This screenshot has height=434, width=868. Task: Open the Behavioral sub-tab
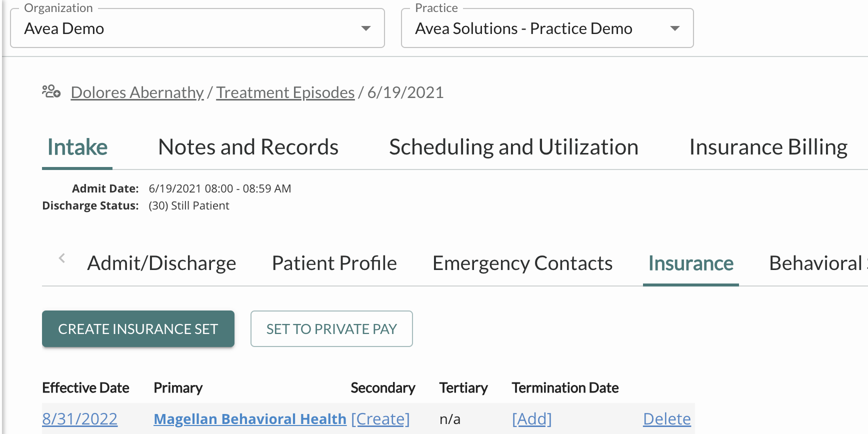coord(815,263)
